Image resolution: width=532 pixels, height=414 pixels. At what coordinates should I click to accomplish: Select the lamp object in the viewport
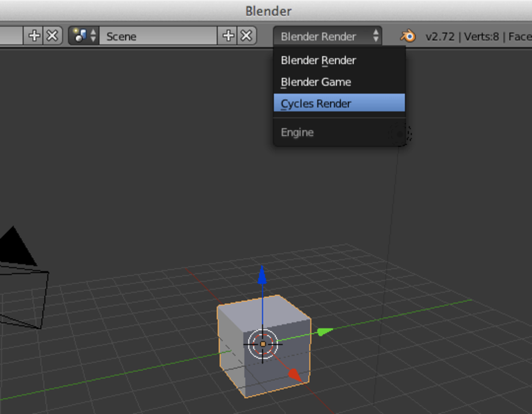(x=400, y=133)
